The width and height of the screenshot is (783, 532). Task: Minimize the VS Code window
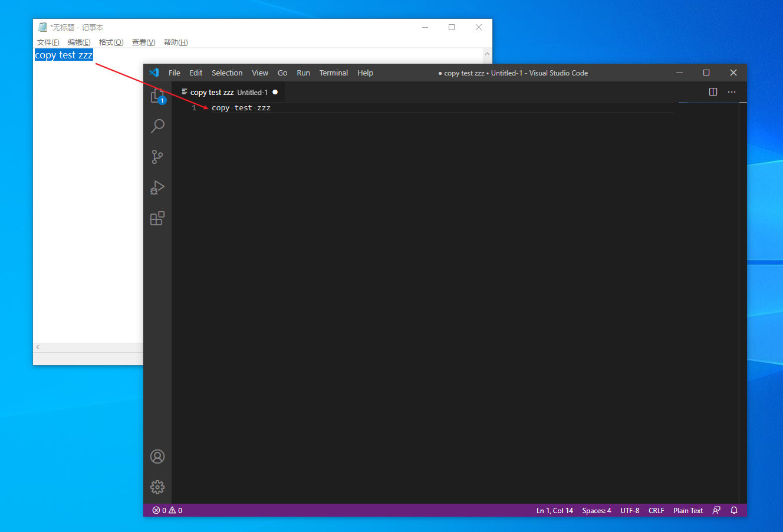tap(679, 73)
